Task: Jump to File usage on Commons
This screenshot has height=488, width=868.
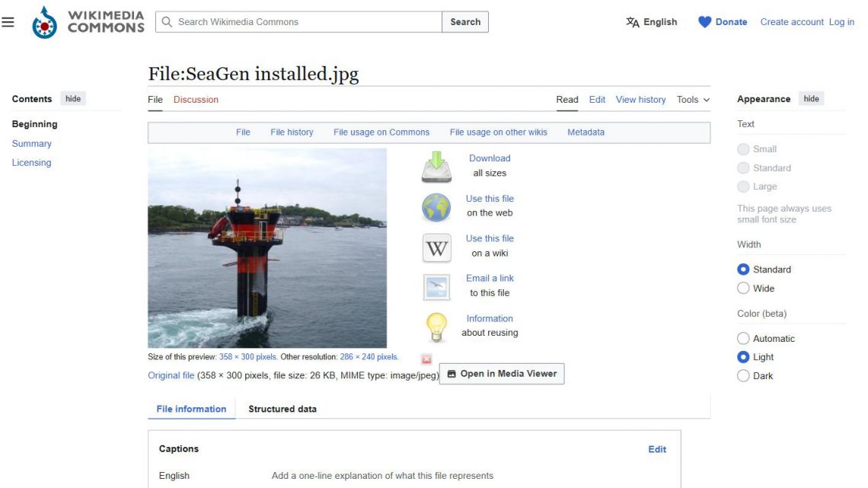Action: pyautogui.click(x=381, y=132)
